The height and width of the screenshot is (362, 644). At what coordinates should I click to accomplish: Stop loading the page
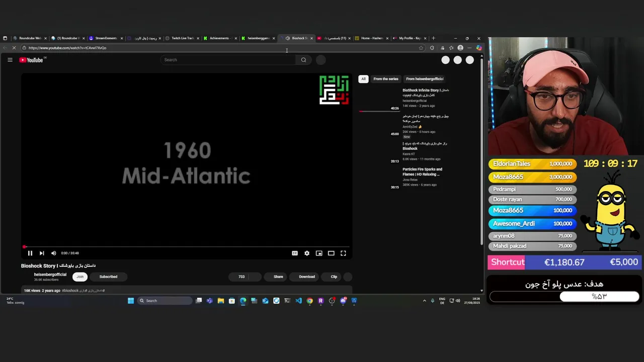point(14,48)
